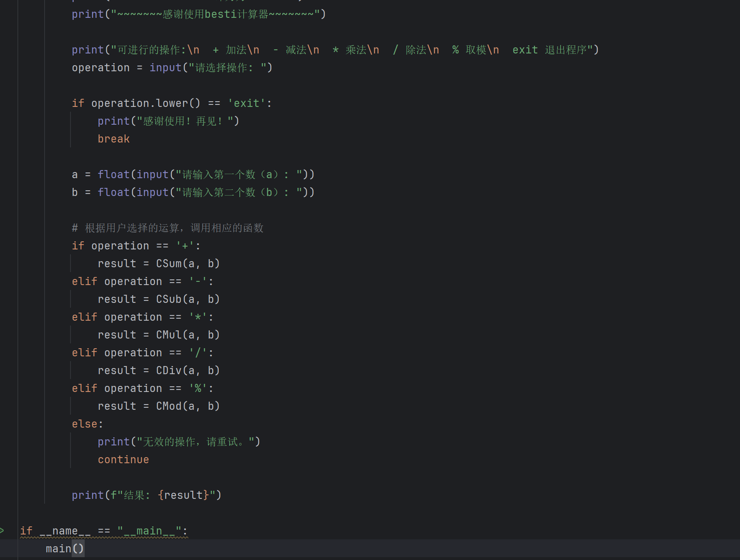
Task: Click the break statement
Action: 114,139
